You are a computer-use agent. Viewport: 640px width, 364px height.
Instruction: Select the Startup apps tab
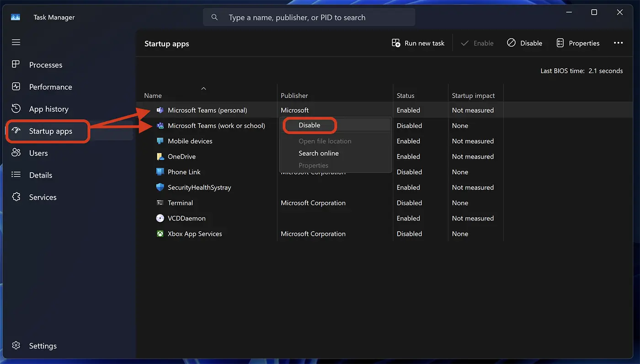(x=51, y=131)
